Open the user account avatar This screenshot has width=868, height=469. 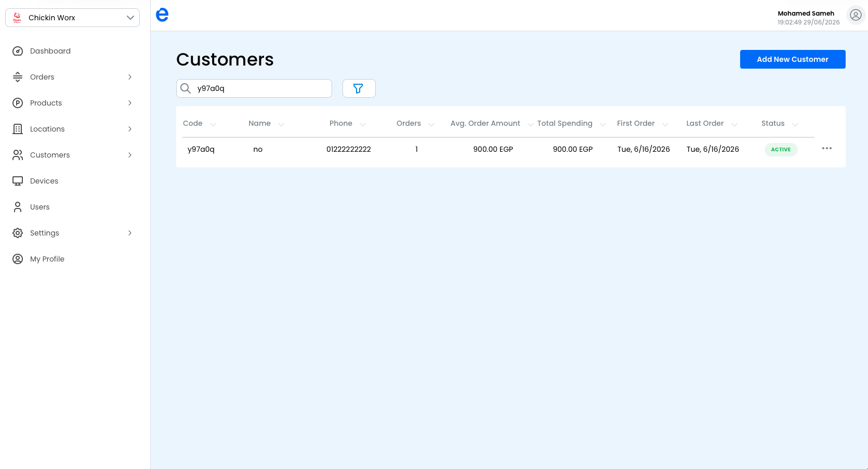pos(856,16)
